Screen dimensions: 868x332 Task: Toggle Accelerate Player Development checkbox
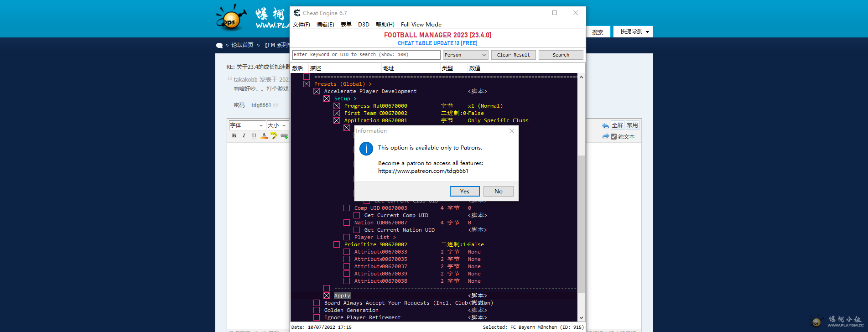[317, 91]
